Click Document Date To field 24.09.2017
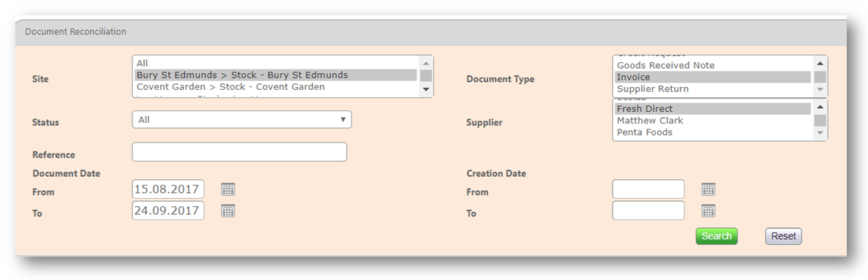 click(168, 211)
